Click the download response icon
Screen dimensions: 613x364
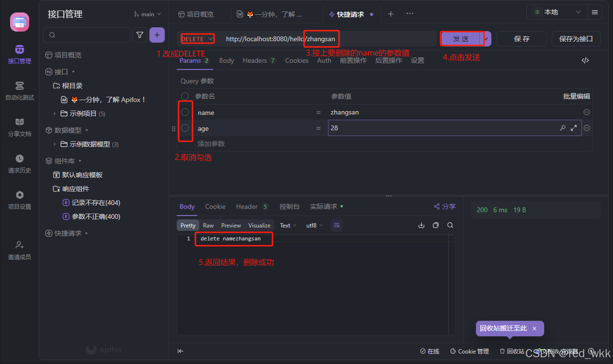pyautogui.click(x=421, y=225)
